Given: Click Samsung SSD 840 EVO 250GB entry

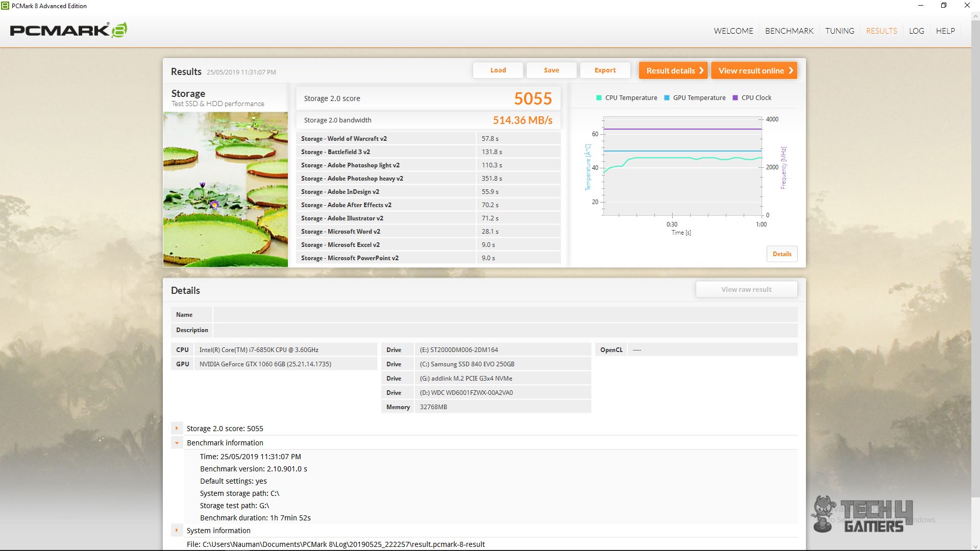Looking at the screenshot, I should point(503,364).
